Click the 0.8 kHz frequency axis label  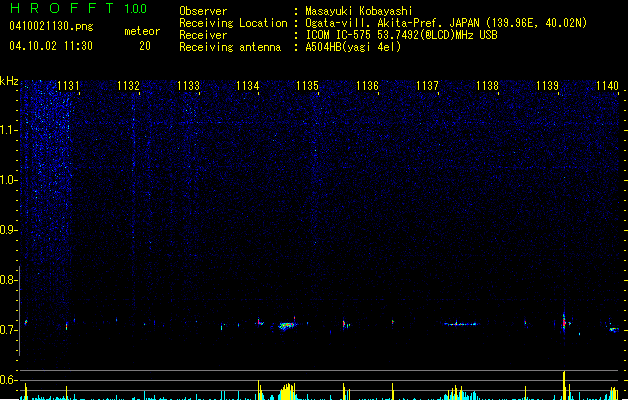pos(8,280)
